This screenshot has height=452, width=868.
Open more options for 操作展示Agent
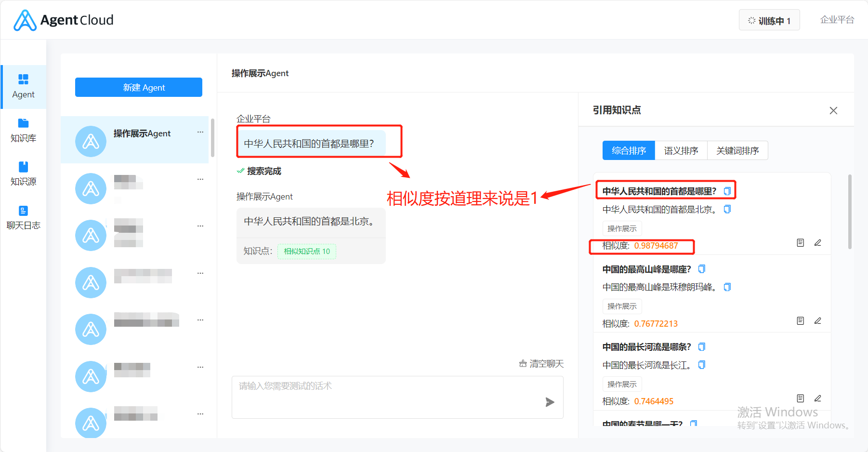(200, 132)
